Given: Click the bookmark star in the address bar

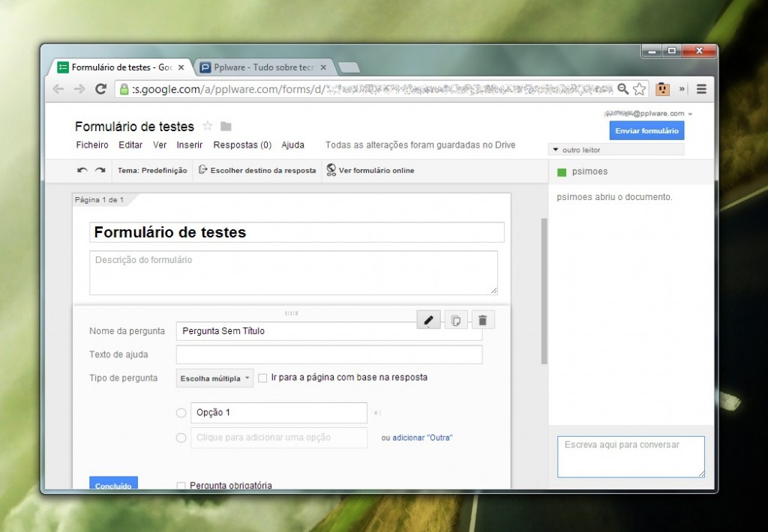Looking at the screenshot, I should tap(640, 88).
